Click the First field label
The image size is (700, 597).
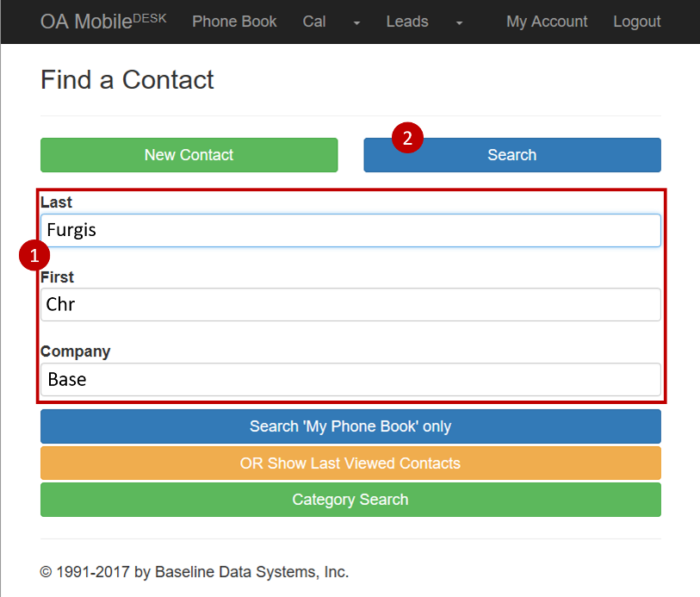tap(57, 277)
